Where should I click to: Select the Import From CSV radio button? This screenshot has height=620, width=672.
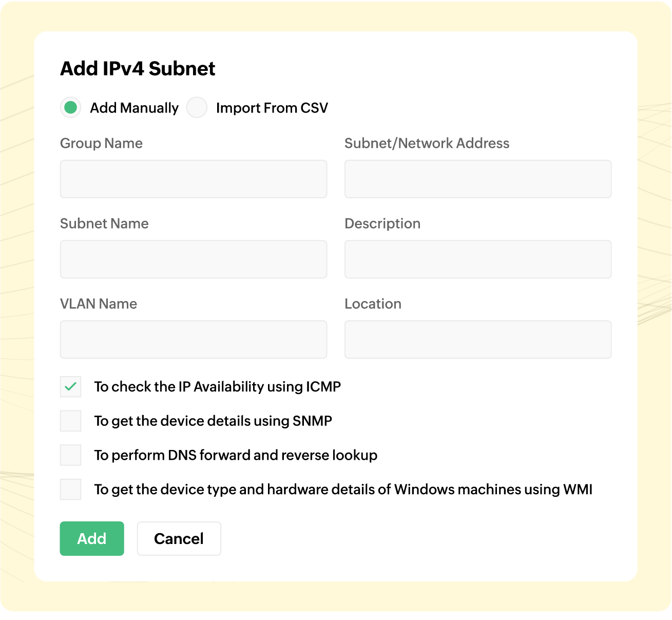(197, 108)
